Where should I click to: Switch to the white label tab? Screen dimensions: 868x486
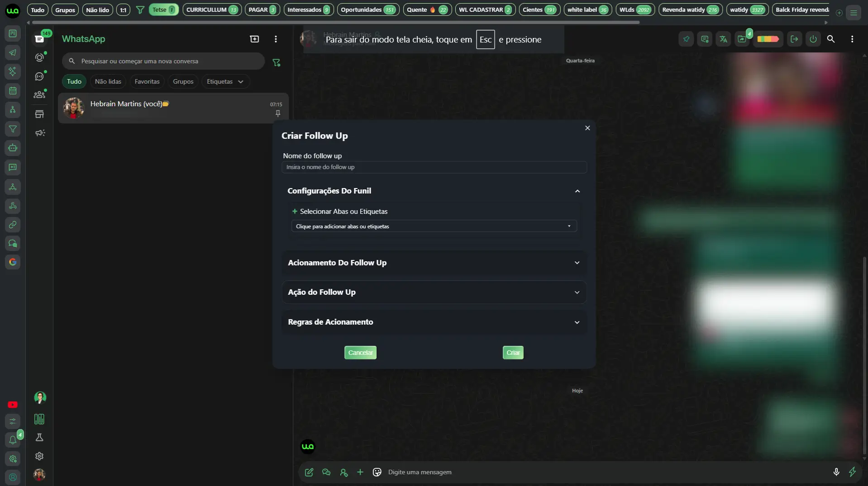coord(587,9)
